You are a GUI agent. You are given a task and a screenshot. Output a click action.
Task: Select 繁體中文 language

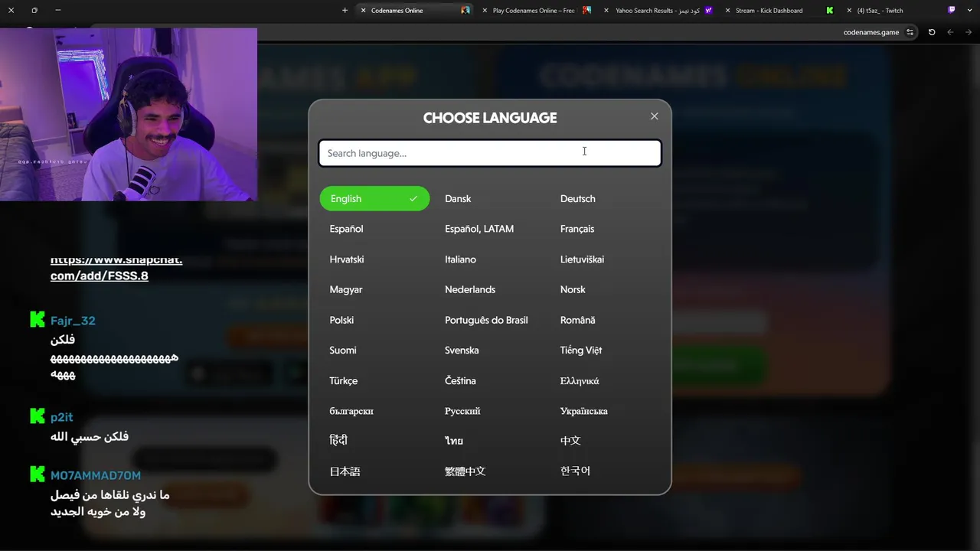(465, 471)
